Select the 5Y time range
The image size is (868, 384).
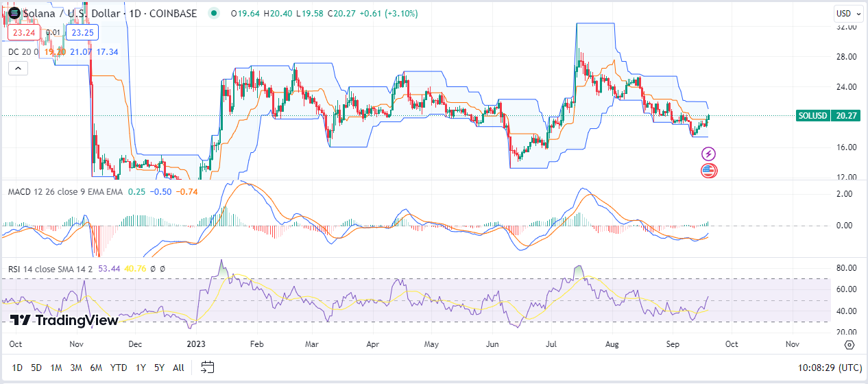(159, 368)
